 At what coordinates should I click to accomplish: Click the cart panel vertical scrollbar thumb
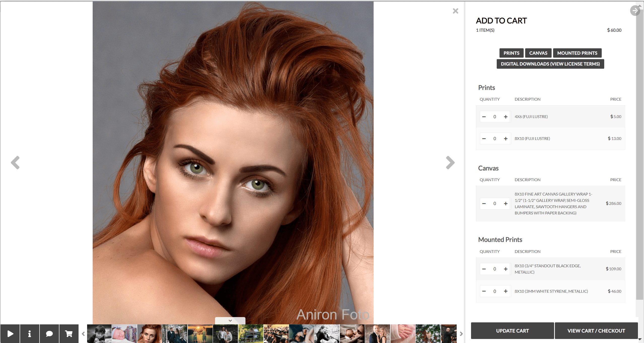pyautogui.click(x=639, y=155)
